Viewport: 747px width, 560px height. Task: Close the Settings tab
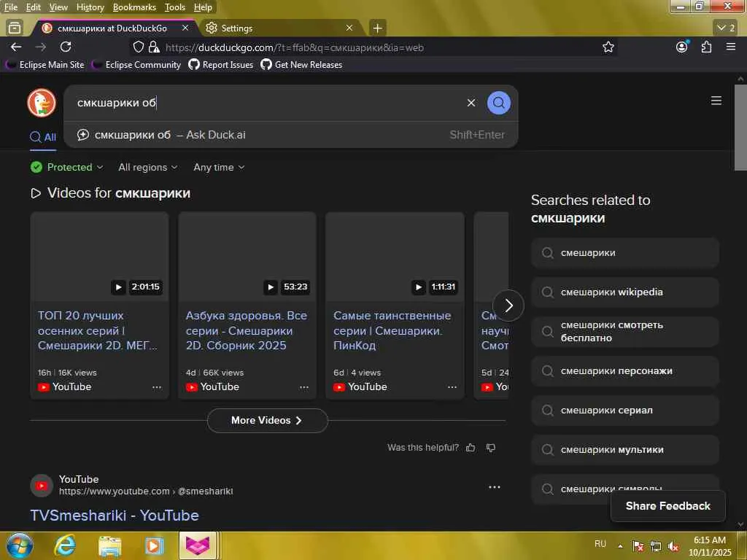(x=349, y=28)
